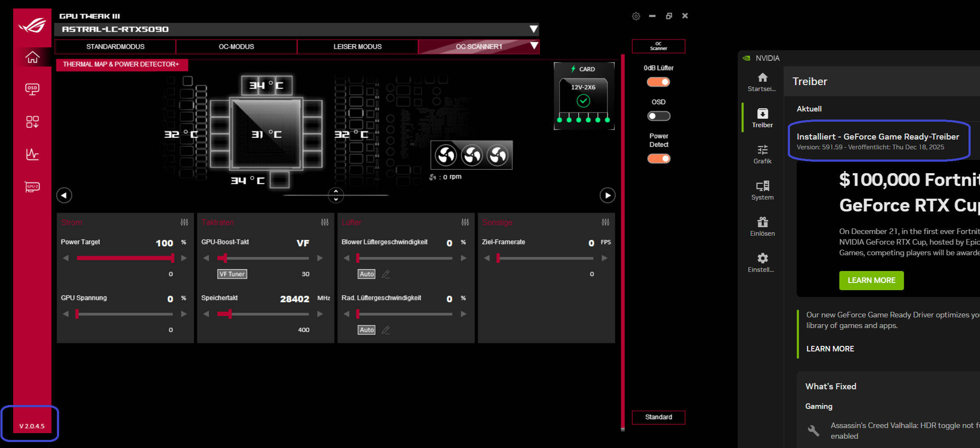Launch GPU-Z from the sidebar

pos(32,187)
